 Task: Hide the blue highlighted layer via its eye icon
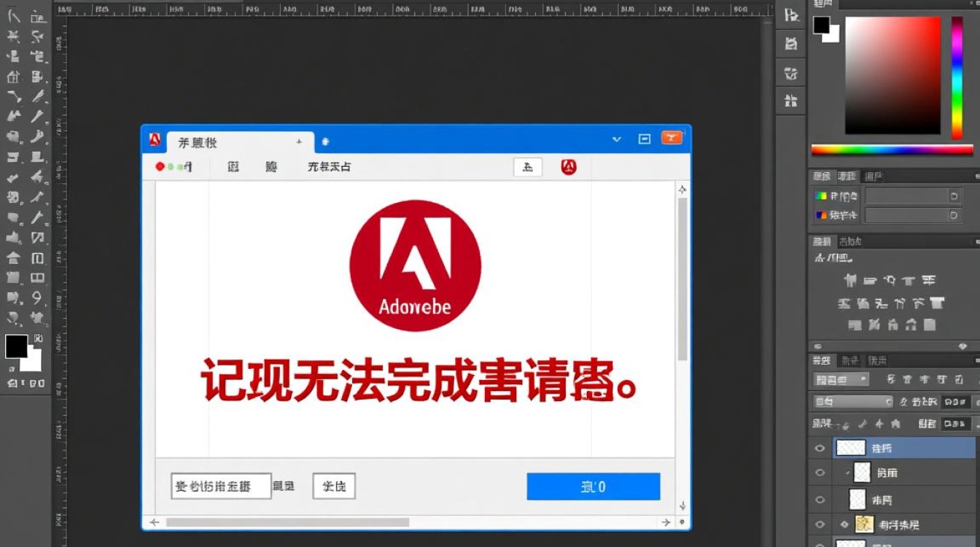[x=820, y=448]
